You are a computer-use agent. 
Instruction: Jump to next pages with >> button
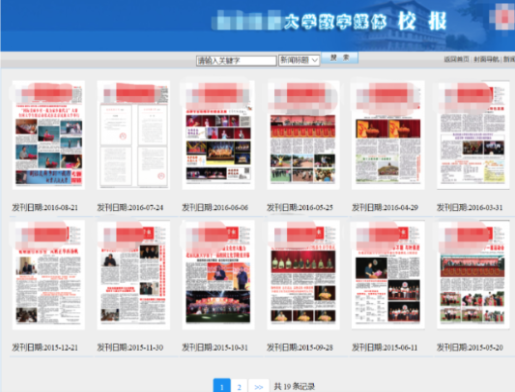point(259,387)
